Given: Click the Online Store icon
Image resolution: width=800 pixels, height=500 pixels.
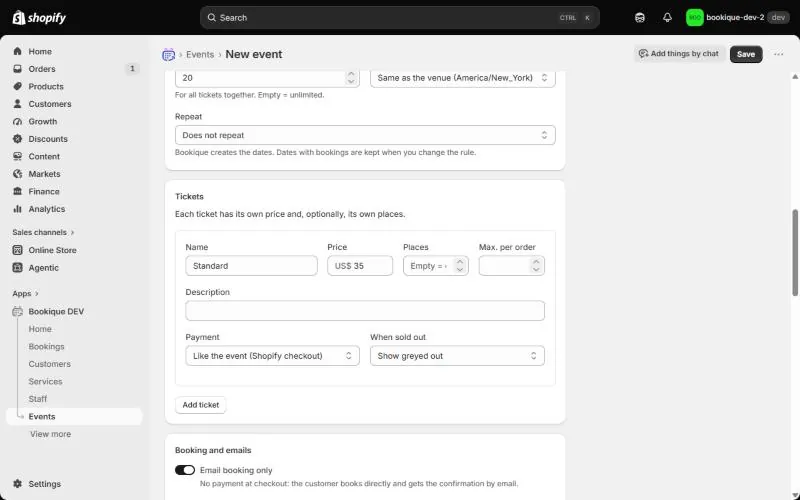Looking at the screenshot, I should coord(17,250).
